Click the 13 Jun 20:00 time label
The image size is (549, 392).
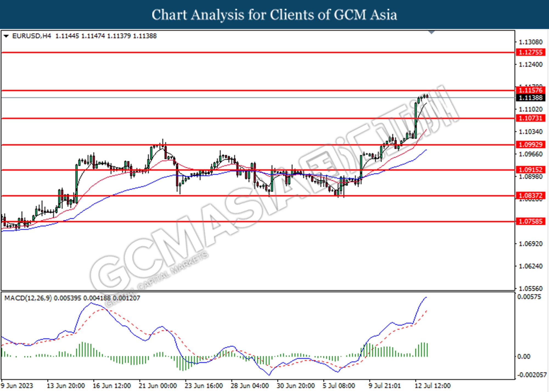[66, 386]
